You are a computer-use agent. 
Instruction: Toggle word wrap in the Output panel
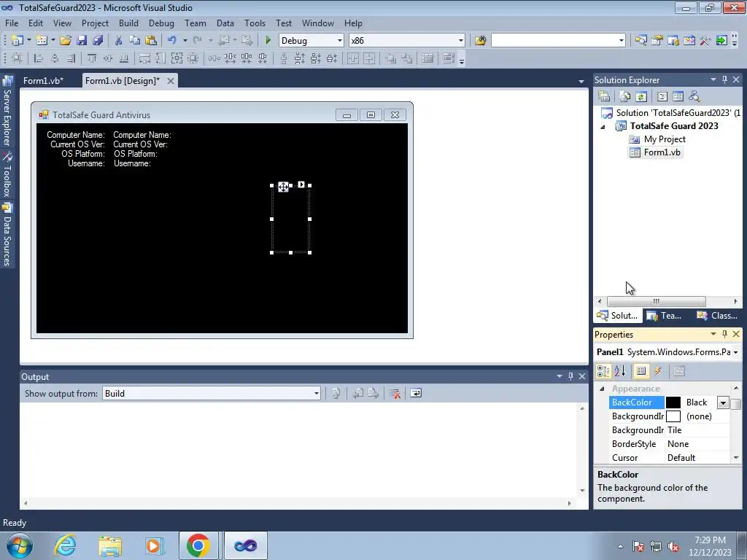click(x=416, y=393)
